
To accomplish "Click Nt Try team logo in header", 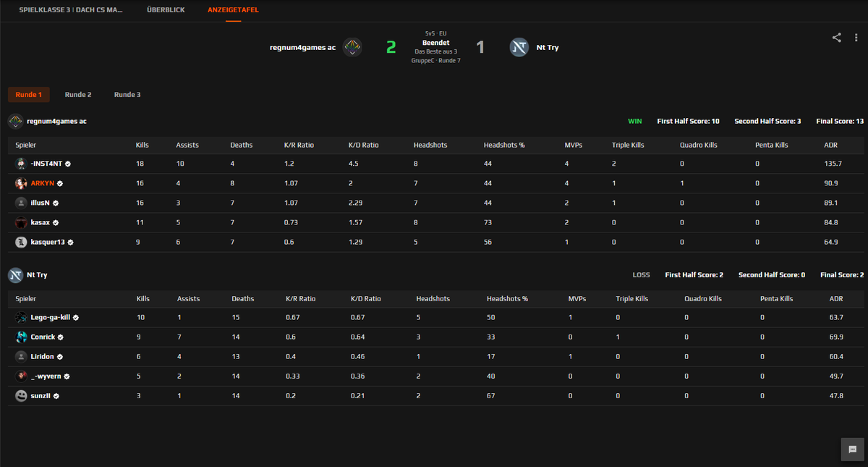I will click(519, 47).
